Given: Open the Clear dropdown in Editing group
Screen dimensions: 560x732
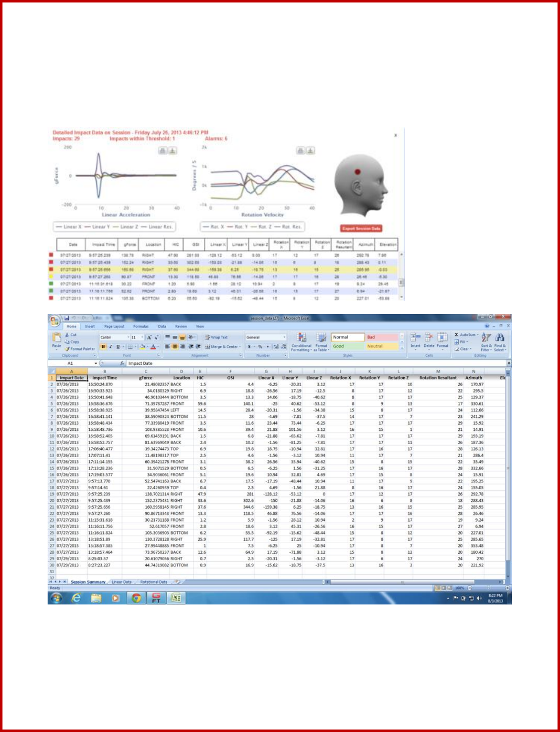Looking at the screenshot, I should (x=462, y=349).
